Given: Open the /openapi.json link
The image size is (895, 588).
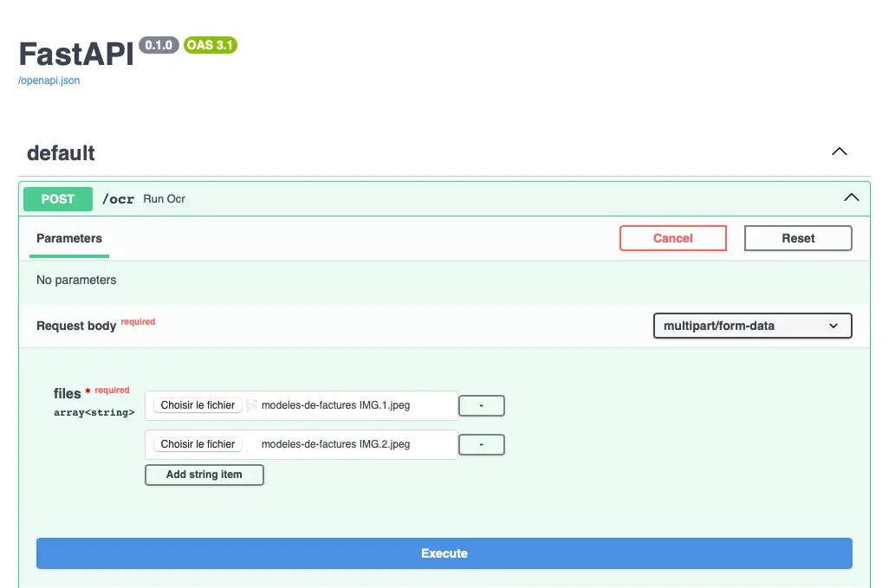Looking at the screenshot, I should click(49, 81).
